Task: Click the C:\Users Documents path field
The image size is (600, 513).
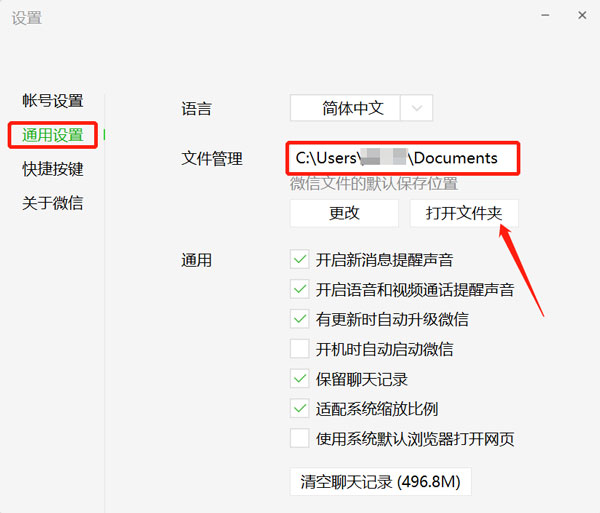Action: (403, 158)
